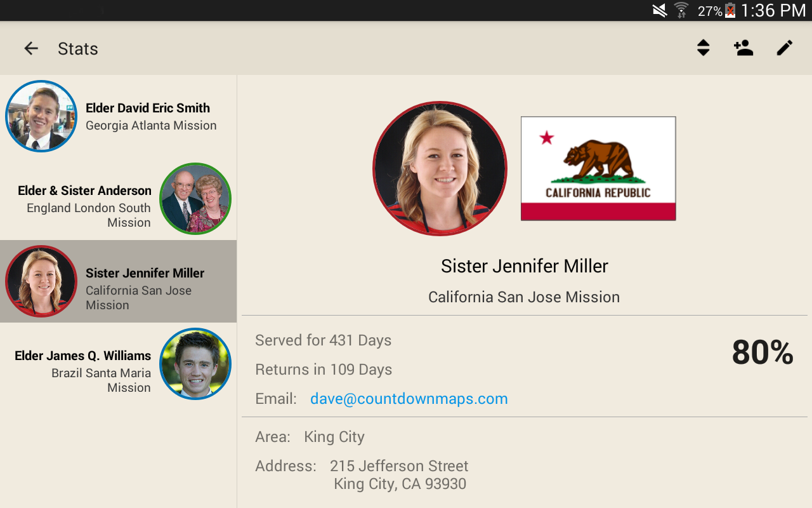Tap 'Brazil Santa Maria Mission' subtitle
812x508 pixels.
[101, 380]
